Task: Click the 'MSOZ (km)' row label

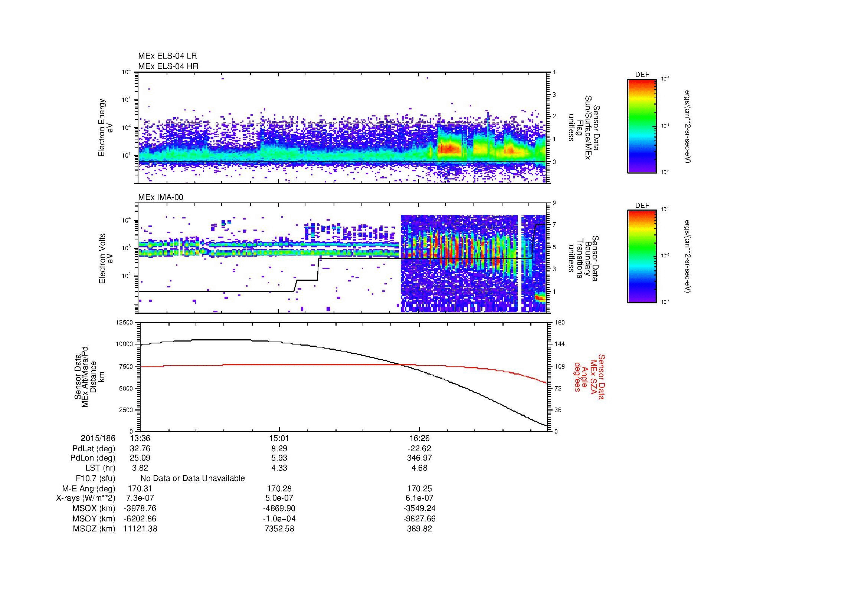Action: (94, 529)
